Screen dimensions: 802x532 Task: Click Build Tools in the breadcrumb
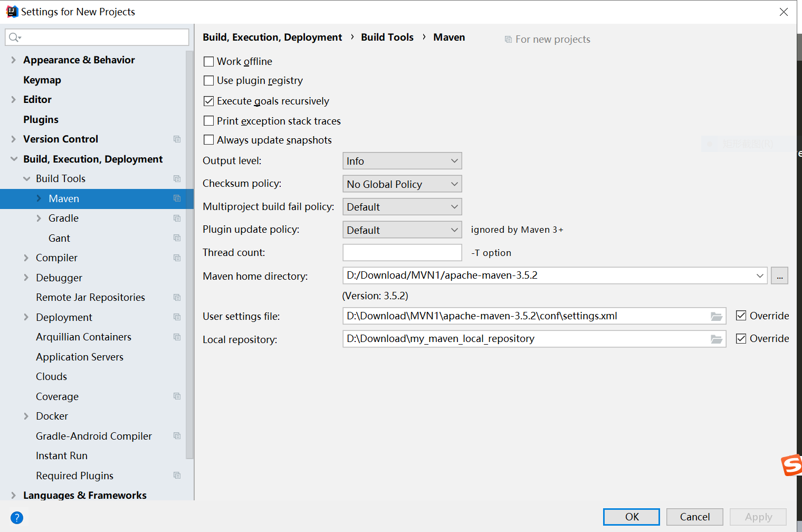point(387,37)
